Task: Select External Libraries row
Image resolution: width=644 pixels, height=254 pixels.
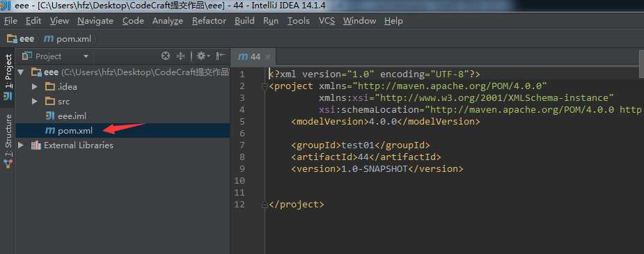Action: click(123, 145)
